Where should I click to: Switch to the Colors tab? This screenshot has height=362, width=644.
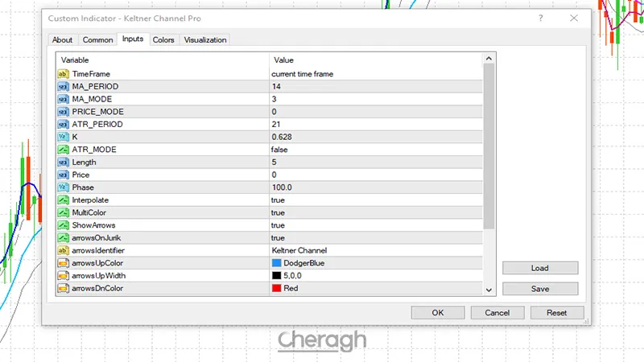click(x=163, y=39)
